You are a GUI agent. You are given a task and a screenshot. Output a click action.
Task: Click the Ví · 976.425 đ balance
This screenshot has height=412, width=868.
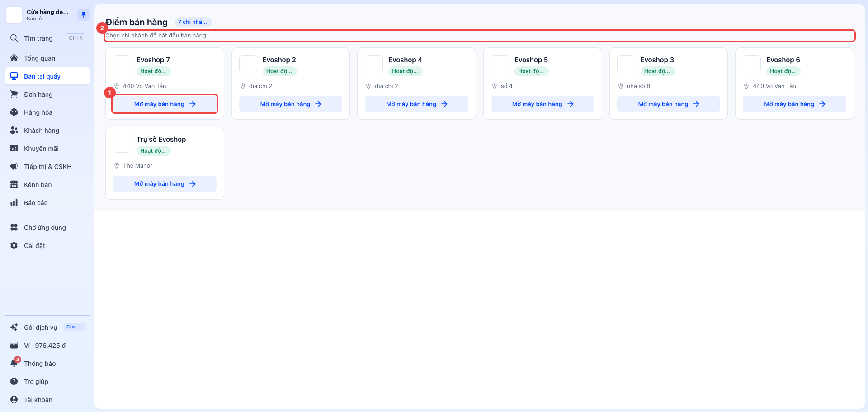[x=45, y=346]
